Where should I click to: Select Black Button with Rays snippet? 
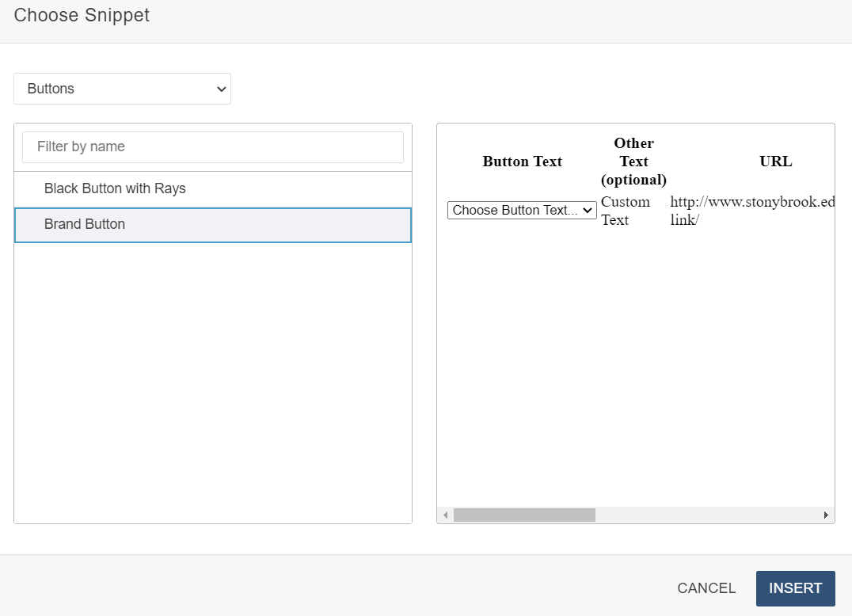coord(115,188)
